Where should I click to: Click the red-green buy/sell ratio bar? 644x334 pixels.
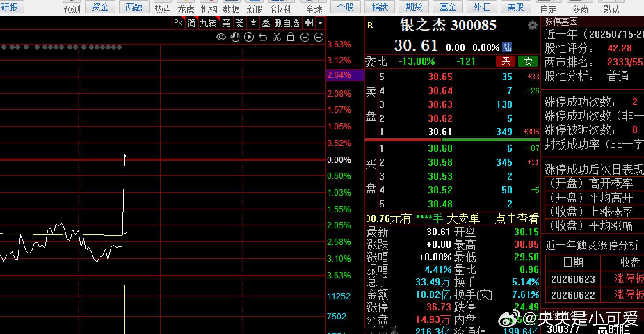coord(452,140)
